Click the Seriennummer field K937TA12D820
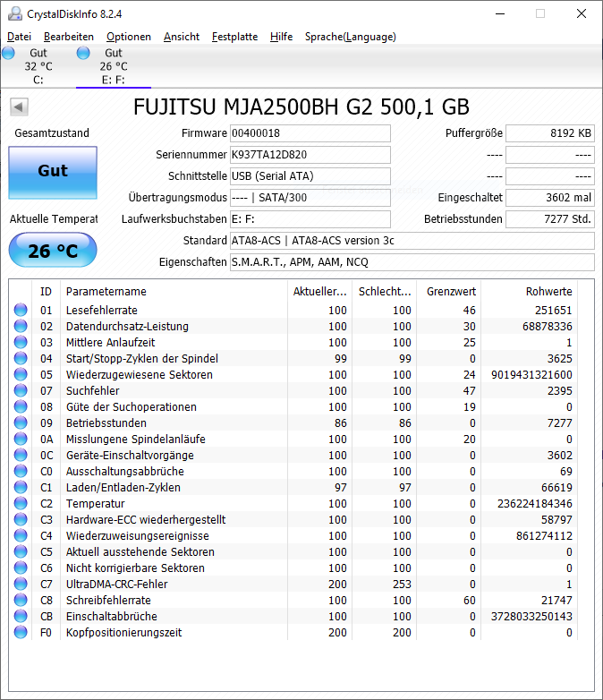This screenshot has height=700, width=603. click(x=310, y=155)
